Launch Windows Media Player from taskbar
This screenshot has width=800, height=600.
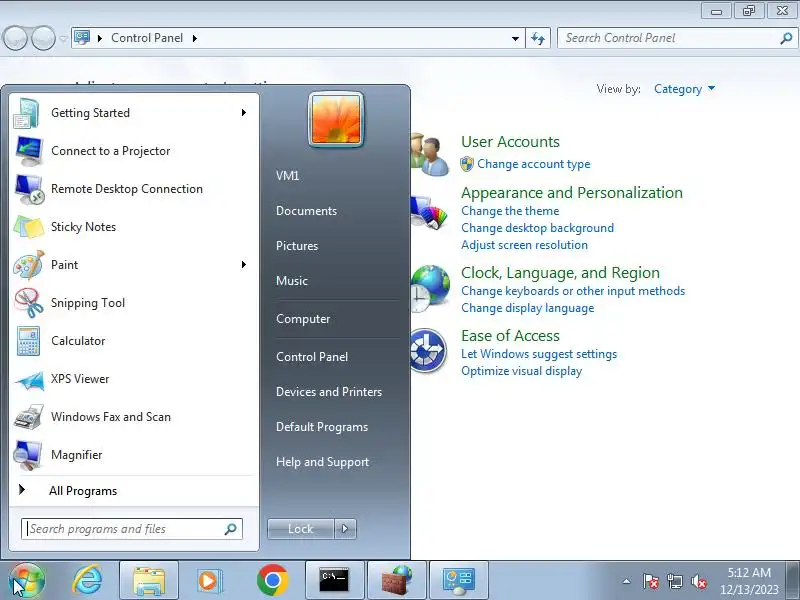(x=209, y=581)
